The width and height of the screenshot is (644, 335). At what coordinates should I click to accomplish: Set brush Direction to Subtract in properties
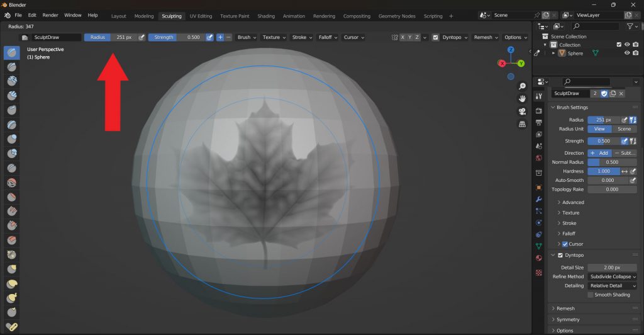625,153
